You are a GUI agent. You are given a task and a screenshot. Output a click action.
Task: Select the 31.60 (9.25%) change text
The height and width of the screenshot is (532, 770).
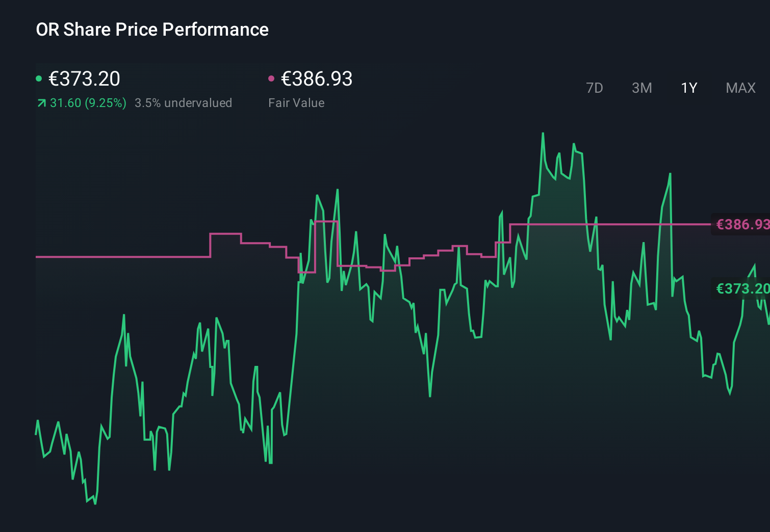coord(88,102)
